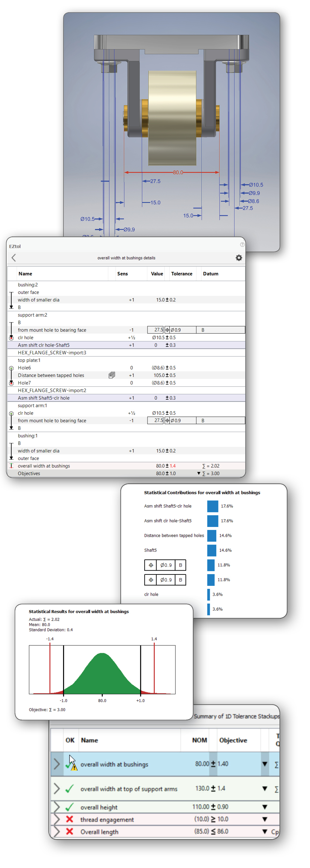Image resolution: width=310 pixels, height=868 pixels.
Task: Open the dropdown arrow for Overall length objective
Action: click(265, 831)
